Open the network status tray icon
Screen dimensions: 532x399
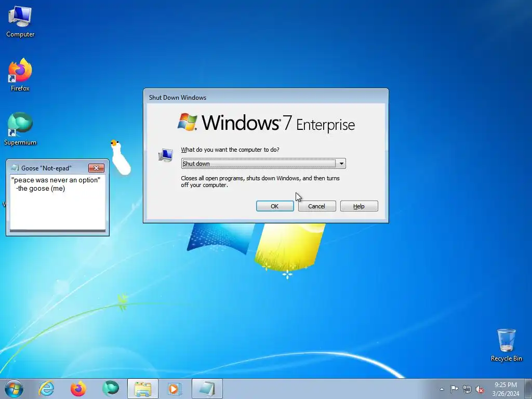[x=467, y=389]
